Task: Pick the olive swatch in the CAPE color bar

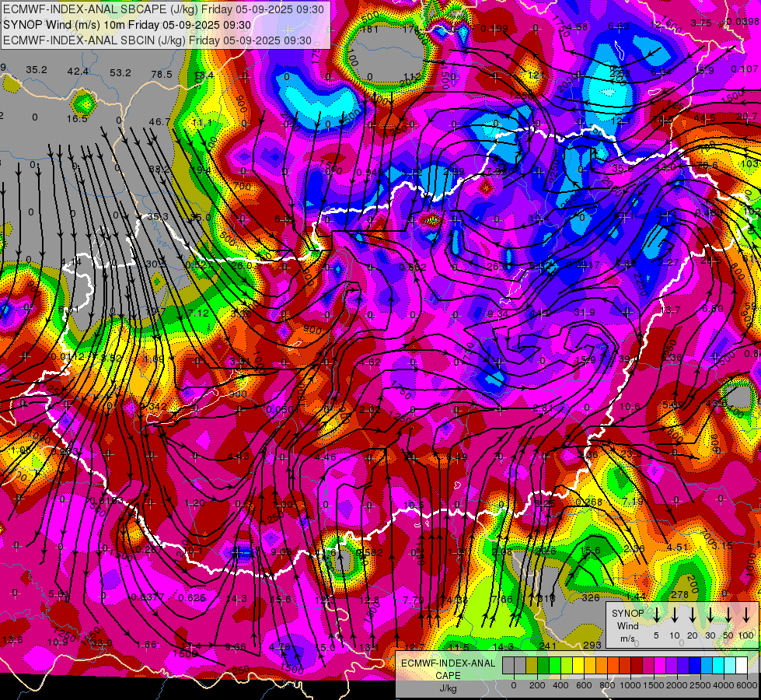Action: 532,665
